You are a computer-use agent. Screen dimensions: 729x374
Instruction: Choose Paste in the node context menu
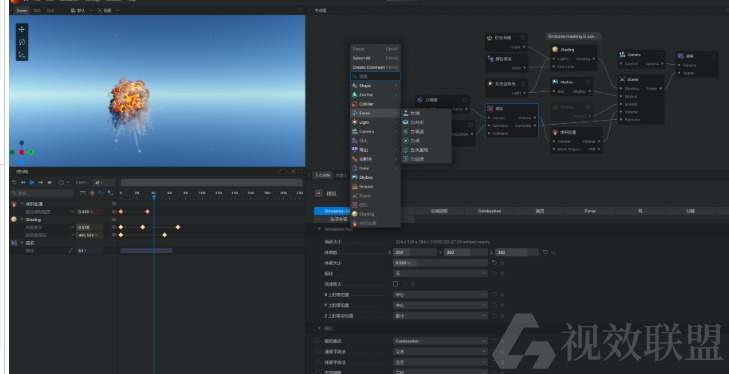point(375,49)
